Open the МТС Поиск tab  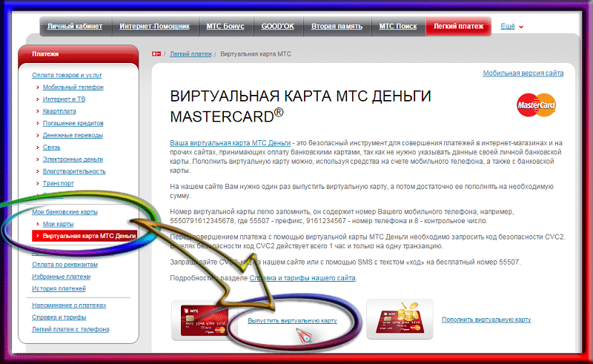point(398,27)
